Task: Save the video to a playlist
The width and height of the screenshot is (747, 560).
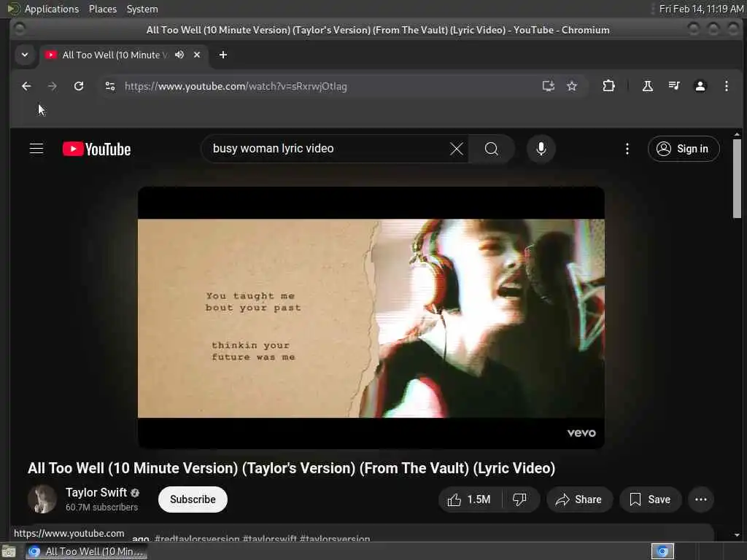Action: coord(650,499)
